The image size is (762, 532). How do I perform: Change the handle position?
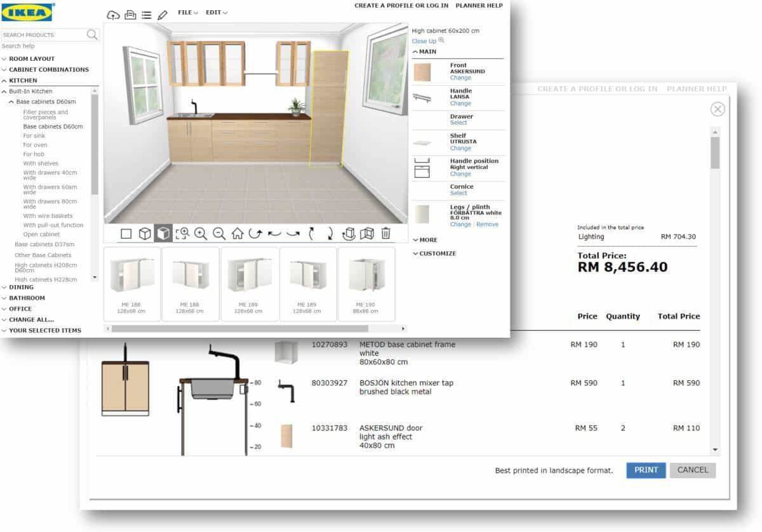coord(460,174)
